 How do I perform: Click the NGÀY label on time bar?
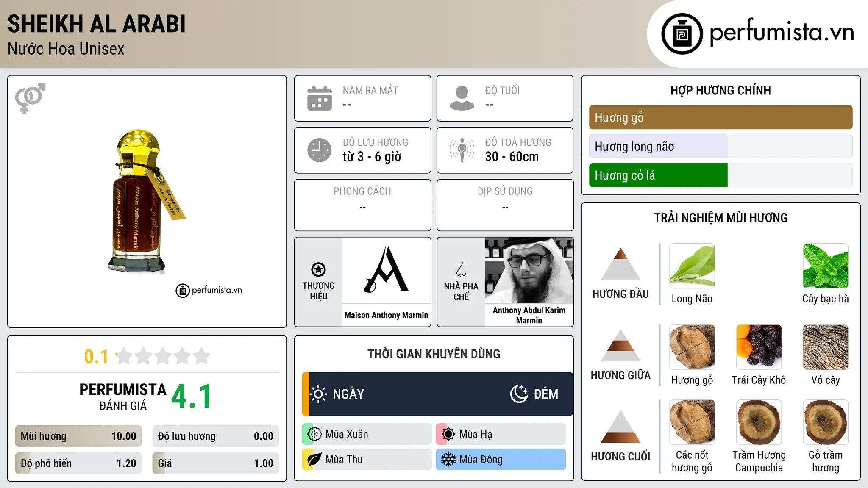pyautogui.click(x=348, y=394)
